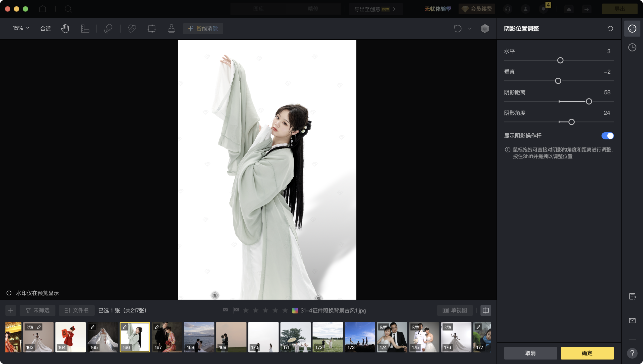
Task: Toggle the first rating star
Action: (x=246, y=310)
